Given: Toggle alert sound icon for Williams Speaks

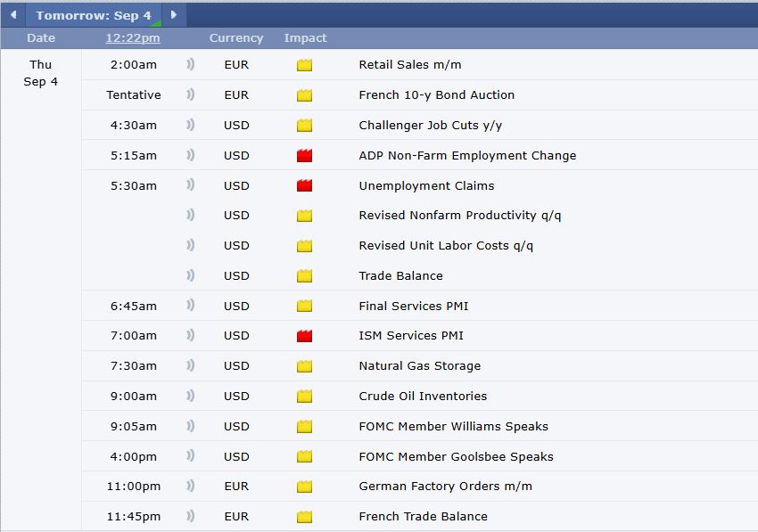Looking at the screenshot, I should 191,426.
